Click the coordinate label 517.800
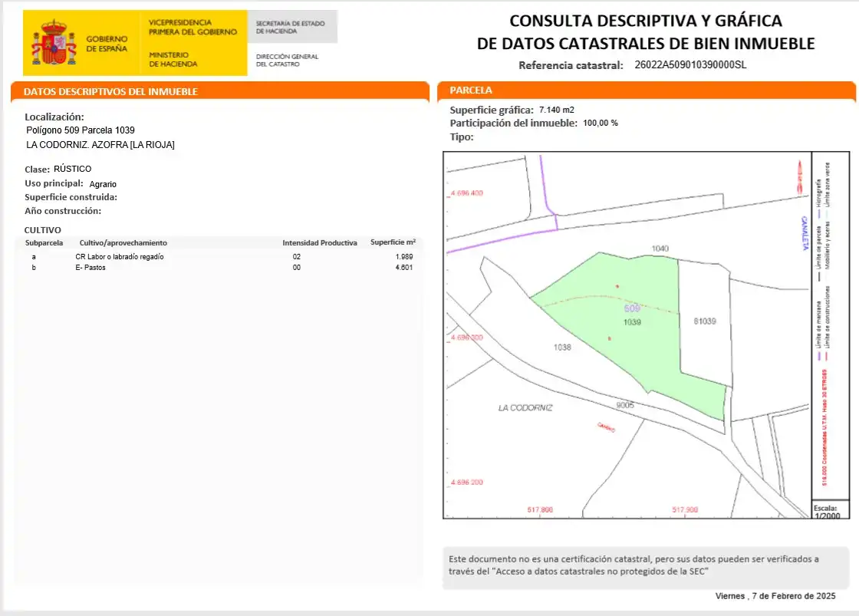Viewport: 859px width, 616px height. [540, 509]
